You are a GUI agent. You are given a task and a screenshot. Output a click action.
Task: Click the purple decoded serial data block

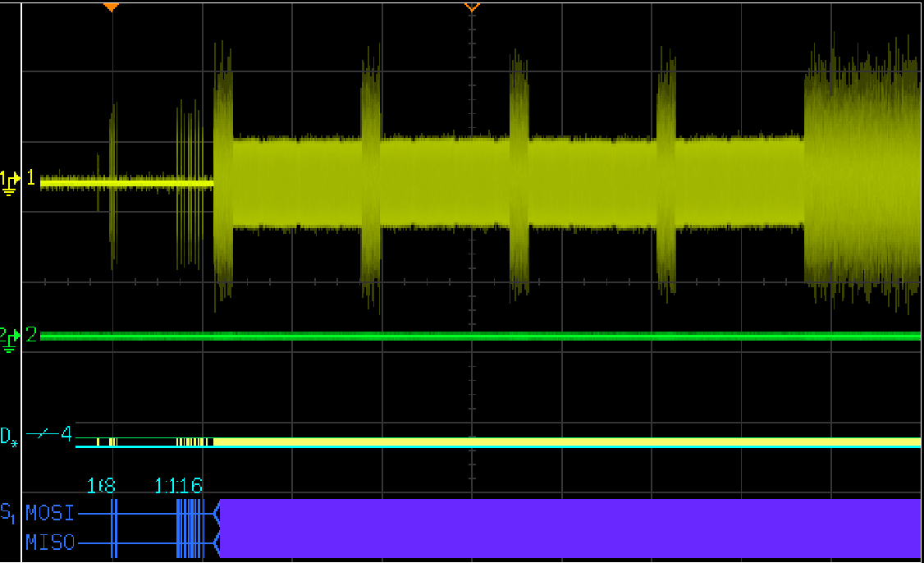[569, 529]
